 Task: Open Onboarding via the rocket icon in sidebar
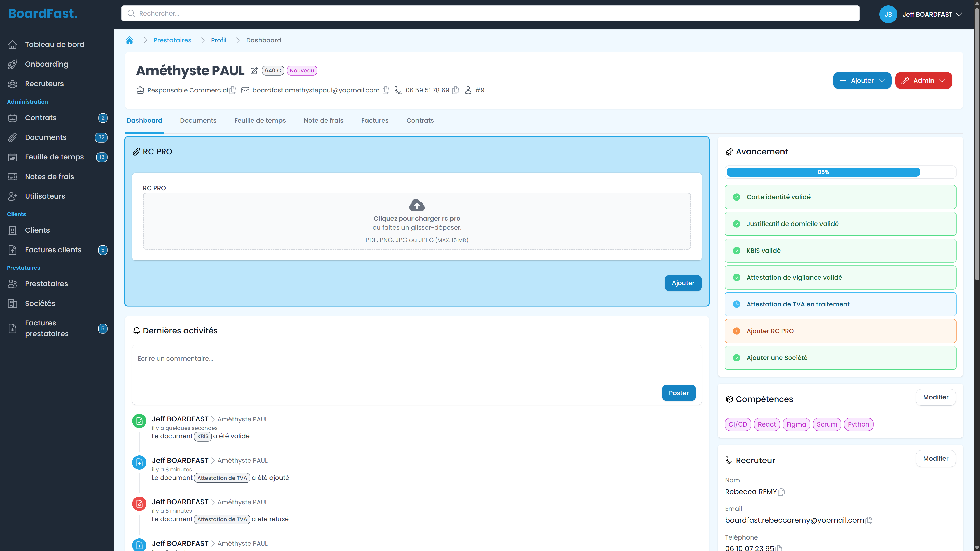[x=13, y=64]
